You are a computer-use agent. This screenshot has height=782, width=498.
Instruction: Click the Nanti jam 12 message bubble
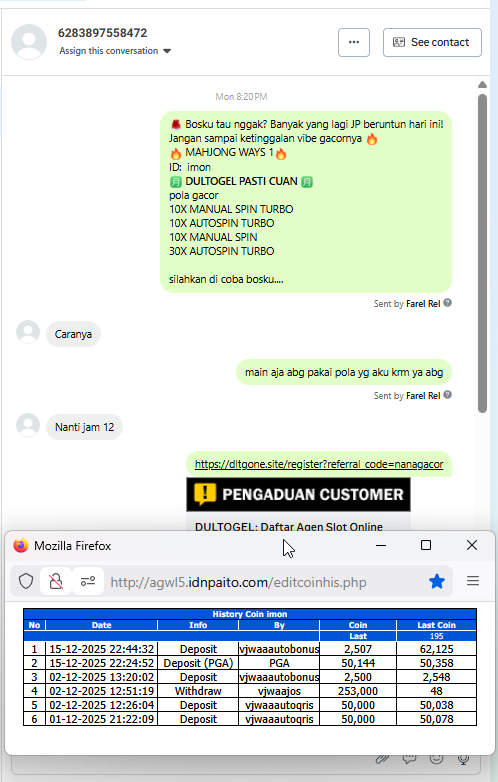tap(84, 427)
